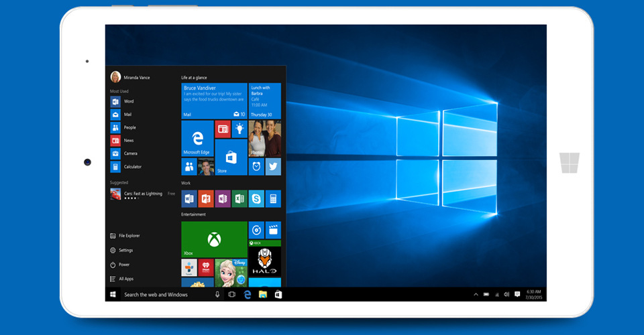This screenshot has height=335, width=644.
Task: Click the clock showing 6:30 AM
Action: pyautogui.click(x=533, y=294)
